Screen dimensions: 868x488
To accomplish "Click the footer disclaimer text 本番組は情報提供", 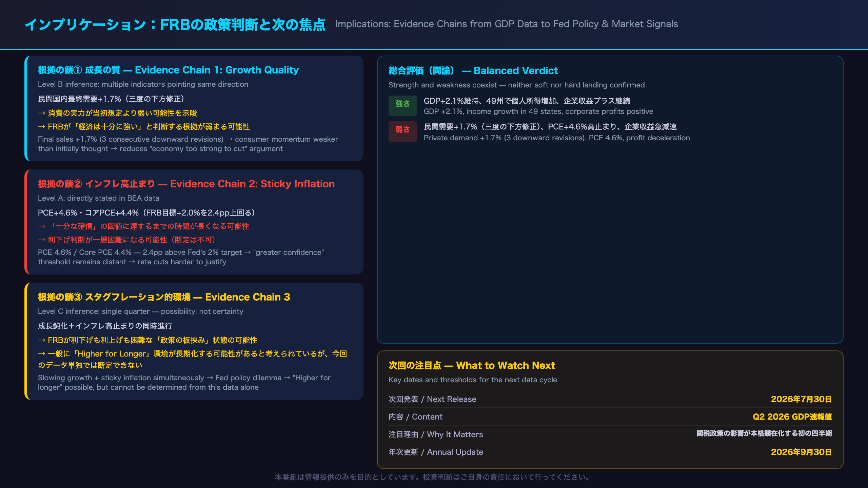I will tap(434, 477).
